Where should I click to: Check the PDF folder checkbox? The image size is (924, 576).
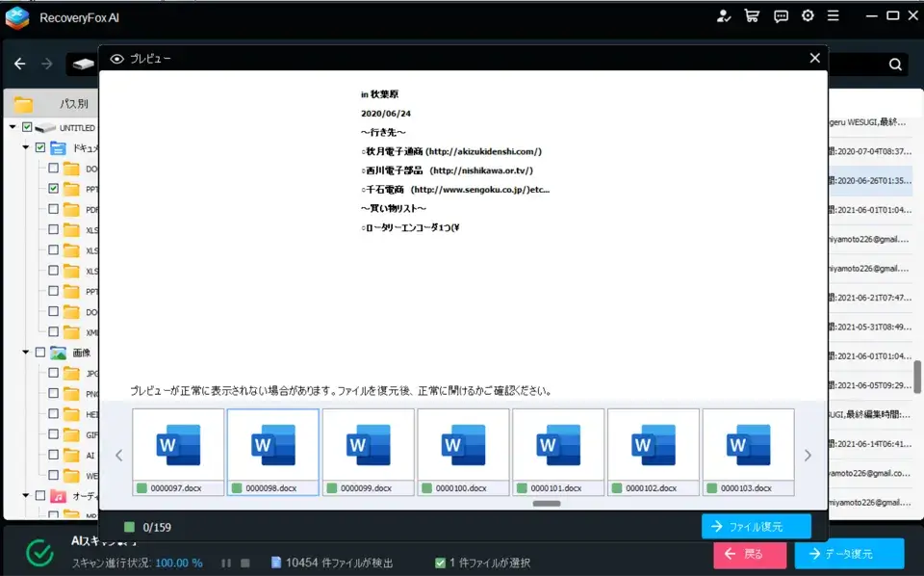pyautogui.click(x=54, y=209)
